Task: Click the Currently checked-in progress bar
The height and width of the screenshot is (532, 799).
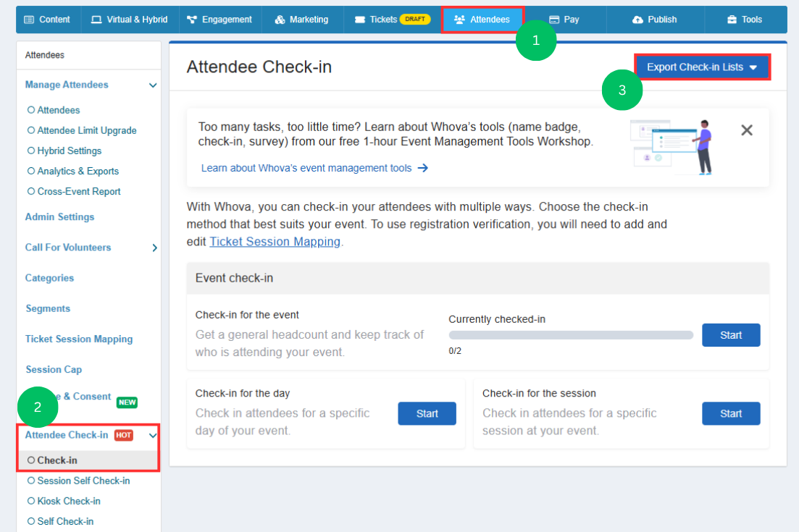Action: tap(571, 335)
